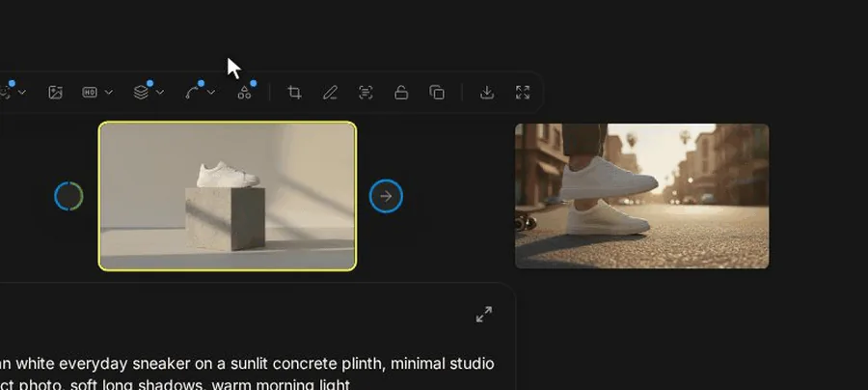
Task: Expand the chevron next to layers icon
Action: pyautogui.click(x=160, y=93)
